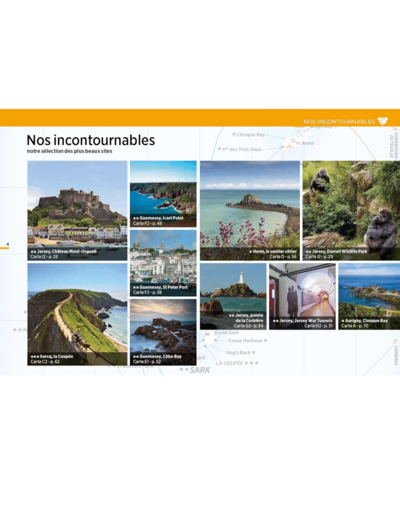Image resolution: width=400 pixels, height=520 pixels.
Task: Click reference "Carte I2 - p. 29"
Action: coord(319,257)
